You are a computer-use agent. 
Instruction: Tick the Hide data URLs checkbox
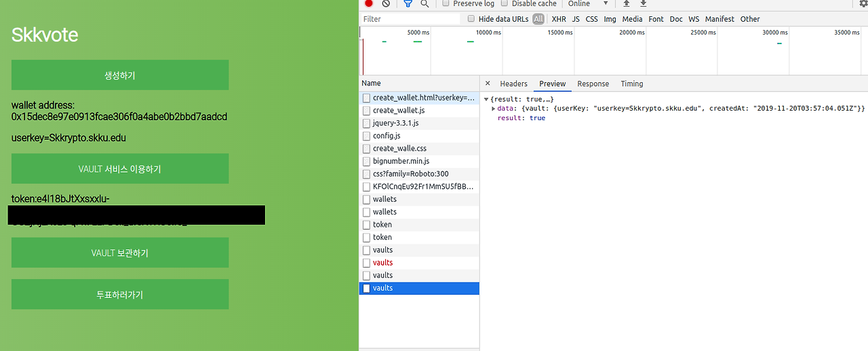pyautogui.click(x=471, y=19)
